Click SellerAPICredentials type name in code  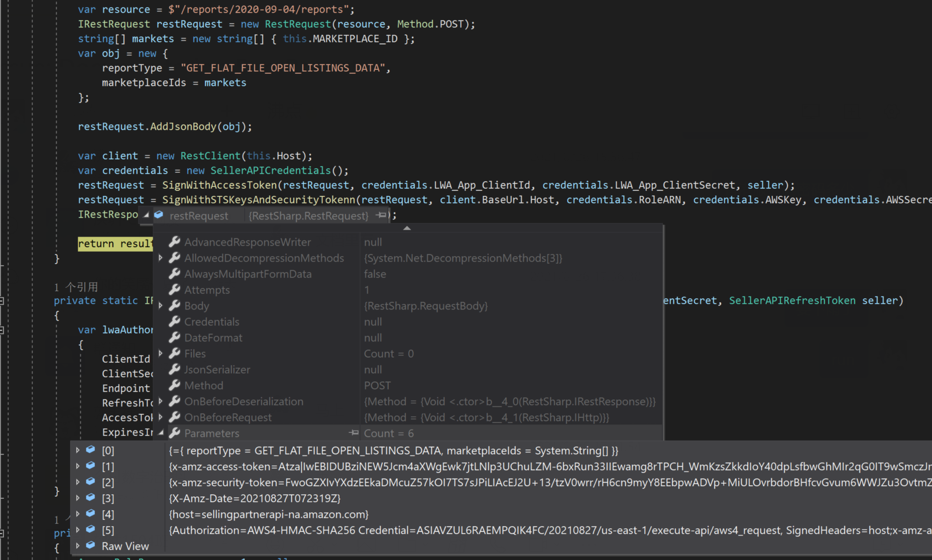pos(271,171)
